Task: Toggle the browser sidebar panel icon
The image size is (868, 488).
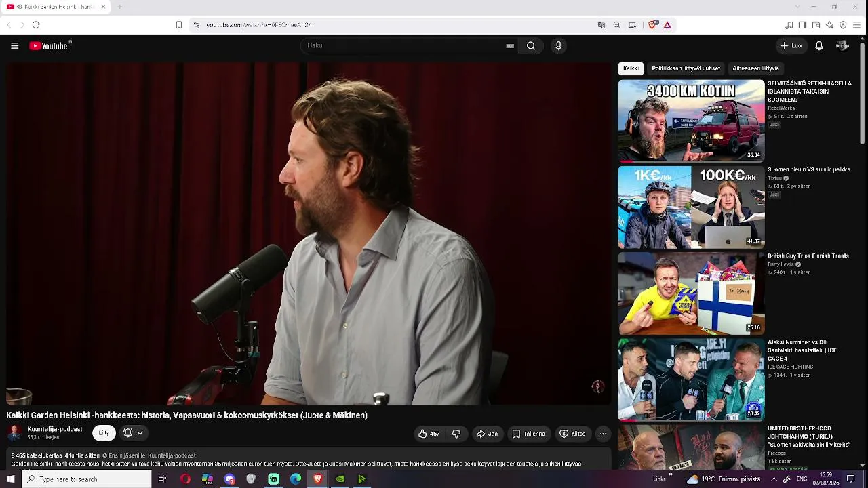Action: click(x=802, y=25)
